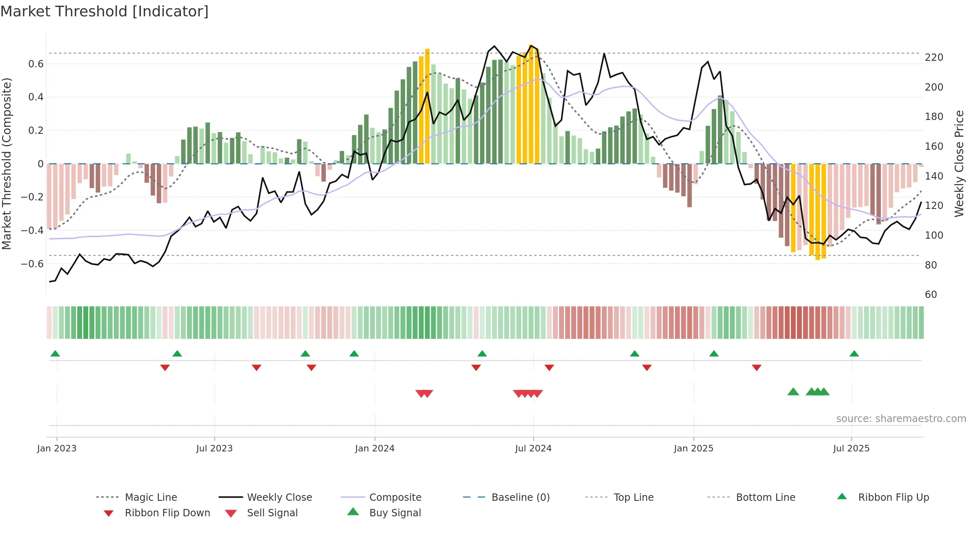980x551 pixels.
Task: Click the Jul 2023 x-axis label
Action: 214,449
